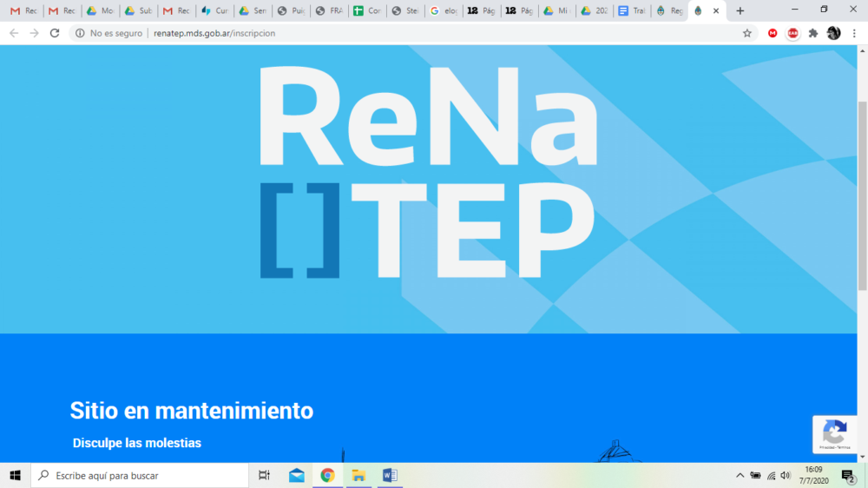The width and height of the screenshot is (868, 488).
Task: Close the active ReNaTEP tab
Action: click(x=716, y=10)
